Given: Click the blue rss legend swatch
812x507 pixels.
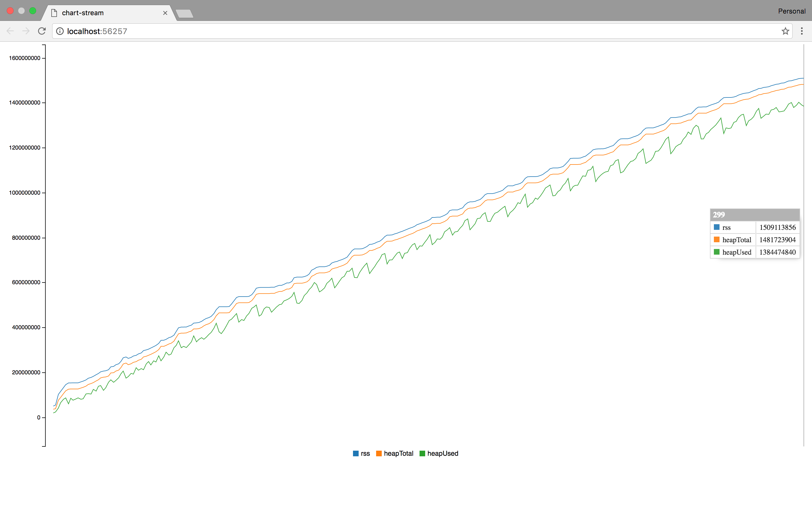Looking at the screenshot, I should tap(356, 453).
